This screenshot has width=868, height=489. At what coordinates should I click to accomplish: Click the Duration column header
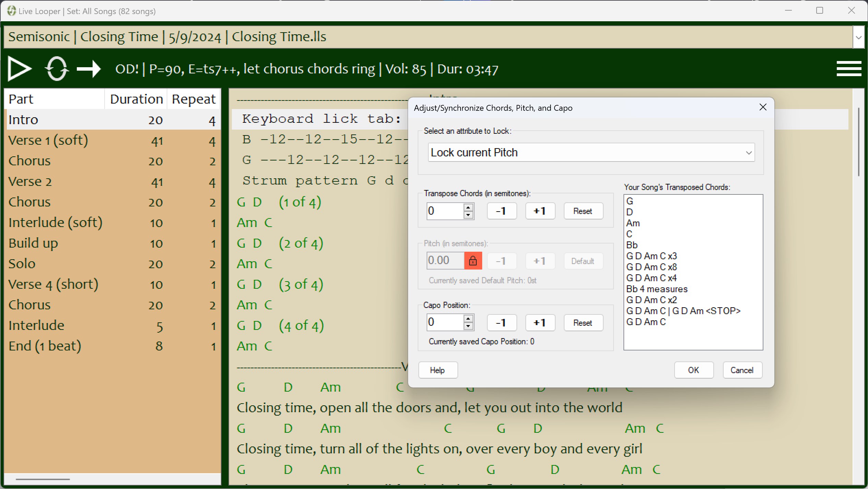click(x=136, y=99)
